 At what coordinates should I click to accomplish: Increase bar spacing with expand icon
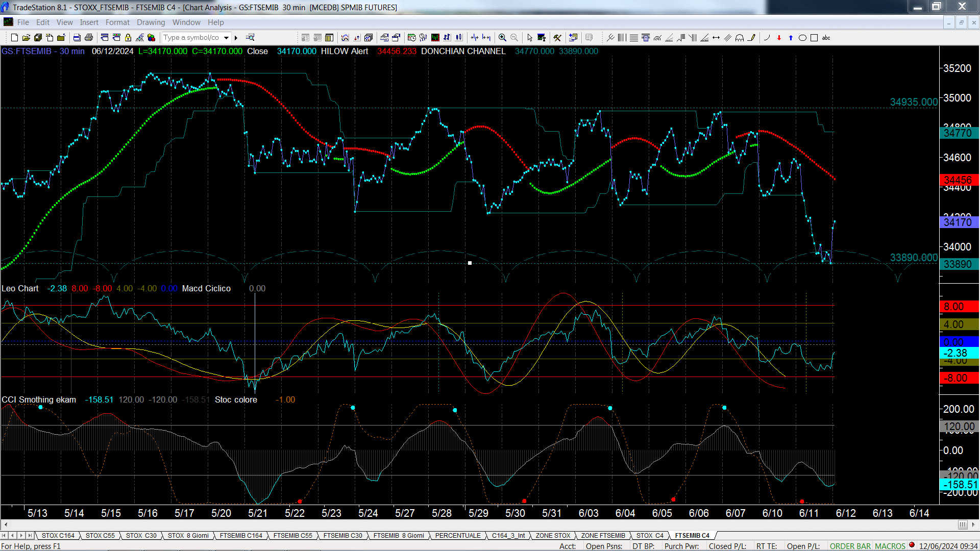486,38
